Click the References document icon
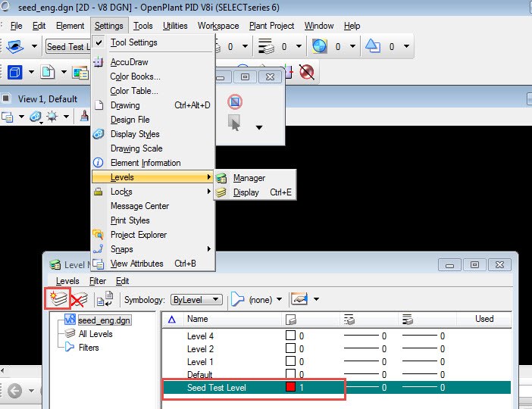 (x=48, y=72)
